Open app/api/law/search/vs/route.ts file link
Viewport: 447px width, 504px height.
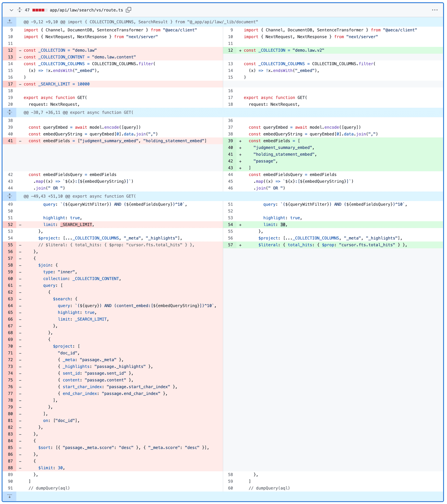(86, 10)
